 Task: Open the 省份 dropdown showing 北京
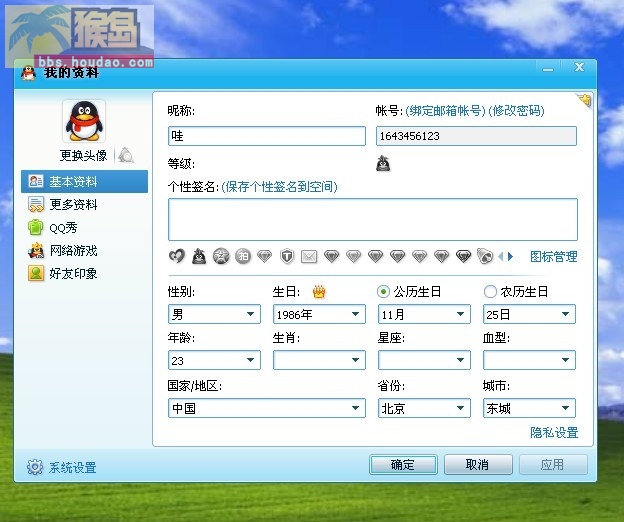[x=424, y=408]
